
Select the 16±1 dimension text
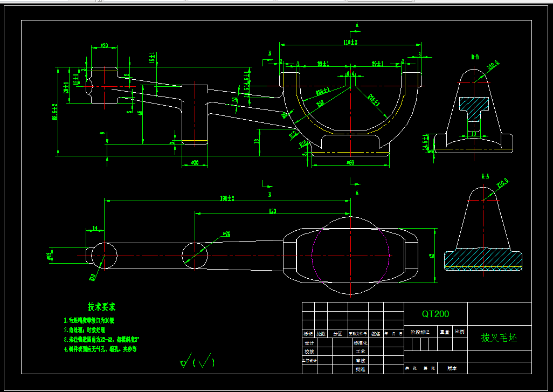[x=152, y=58]
